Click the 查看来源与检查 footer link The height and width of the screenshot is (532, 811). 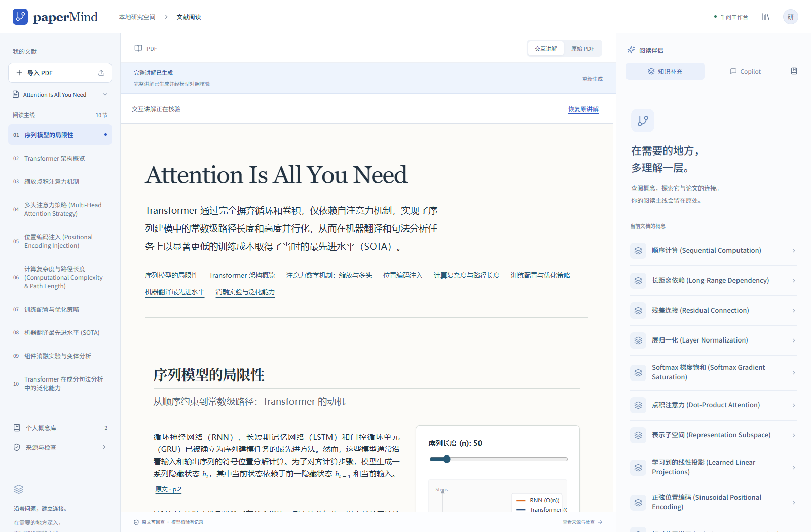coord(582,522)
